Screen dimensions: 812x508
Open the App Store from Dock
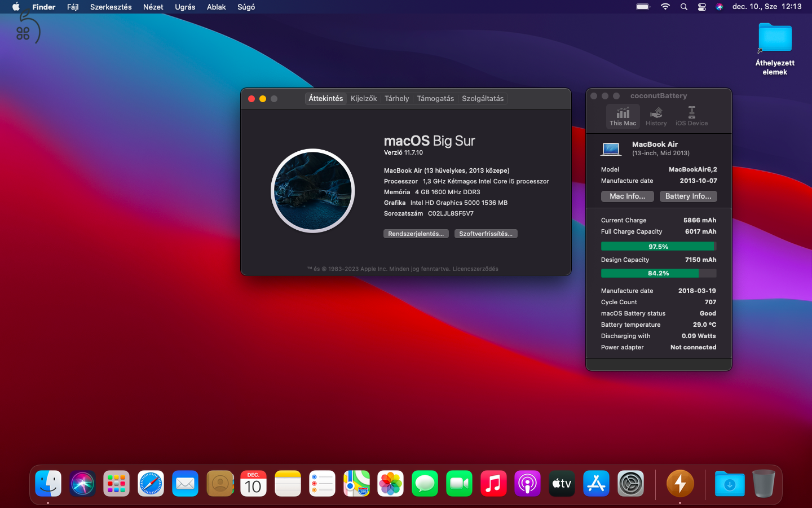596,484
